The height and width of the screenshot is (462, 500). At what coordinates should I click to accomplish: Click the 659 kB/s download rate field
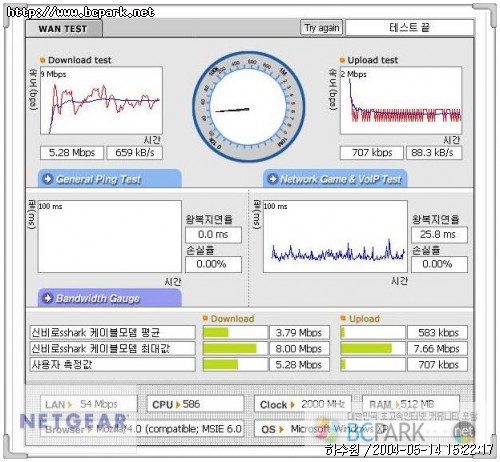[x=135, y=153]
